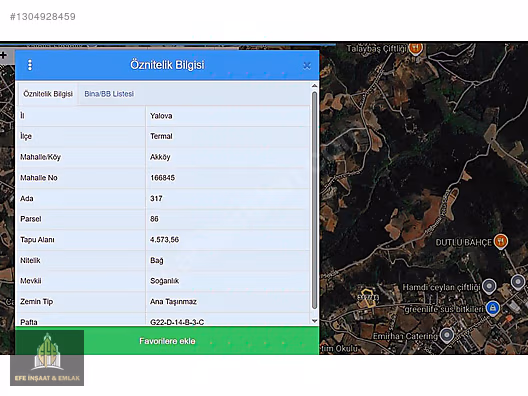Click the scrollbar up arrow in panel
Screen dimensions: 528x396
pyautogui.click(x=314, y=86)
